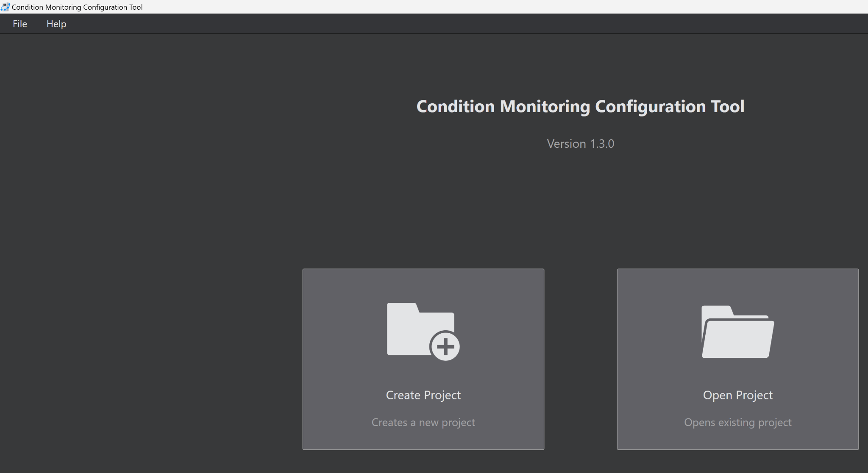
Task: Click the window title bar text
Action: [x=77, y=7]
